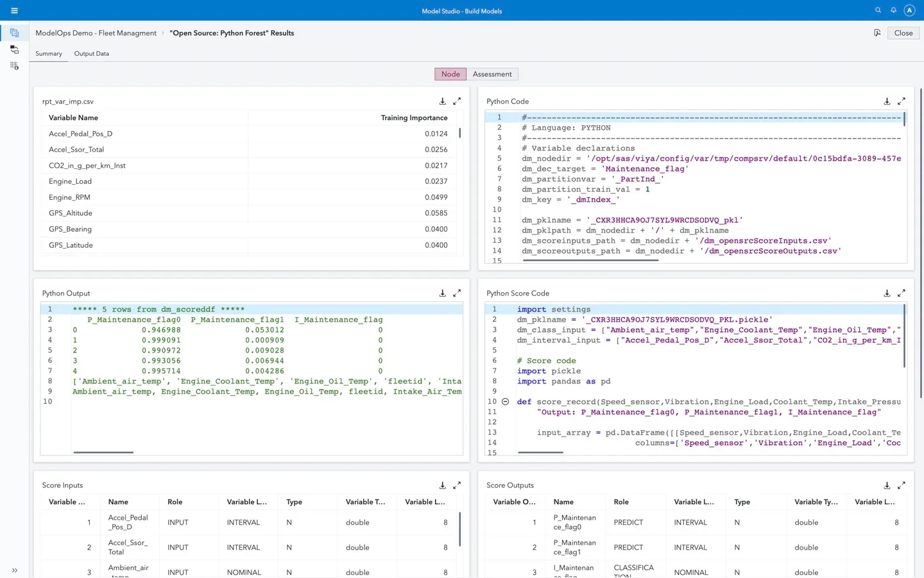The width and height of the screenshot is (924, 578).
Task: Expand the Python Score Code panel
Action: pyautogui.click(x=902, y=293)
